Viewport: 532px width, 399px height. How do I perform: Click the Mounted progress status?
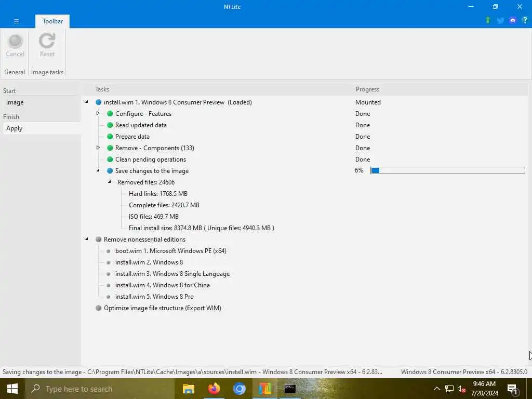[368, 102]
